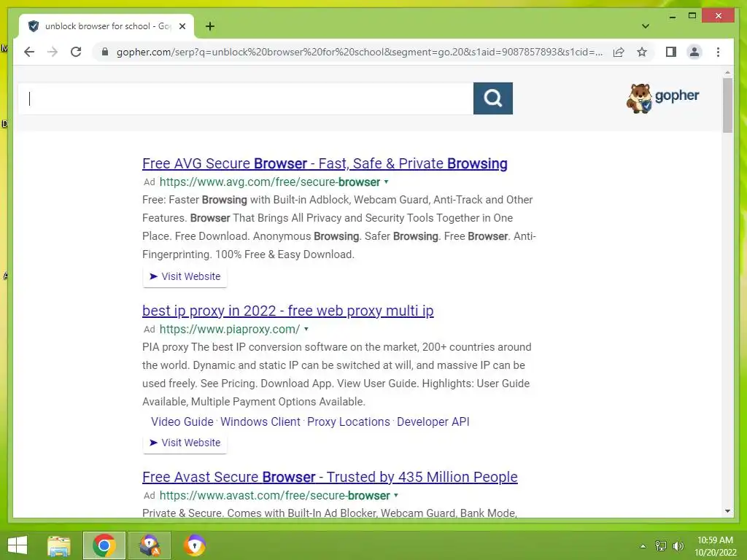Click the scrollbar up arrow

click(727, 72)
